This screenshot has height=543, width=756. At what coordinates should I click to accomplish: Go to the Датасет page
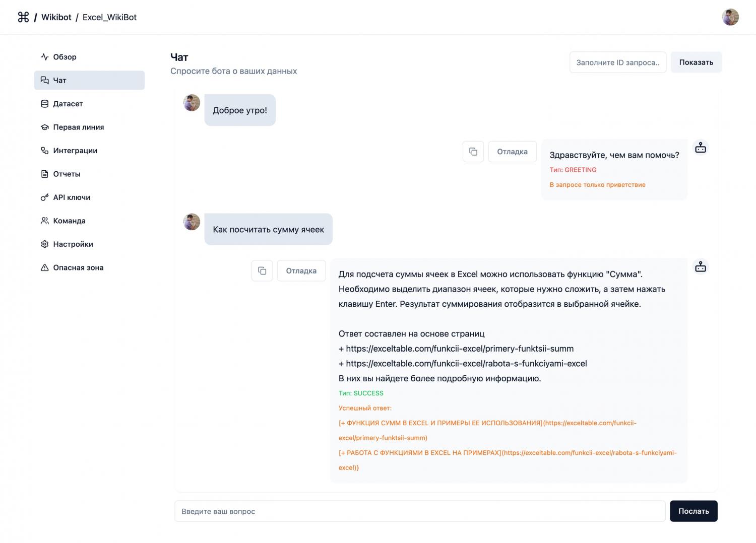[x=68, y=104]
